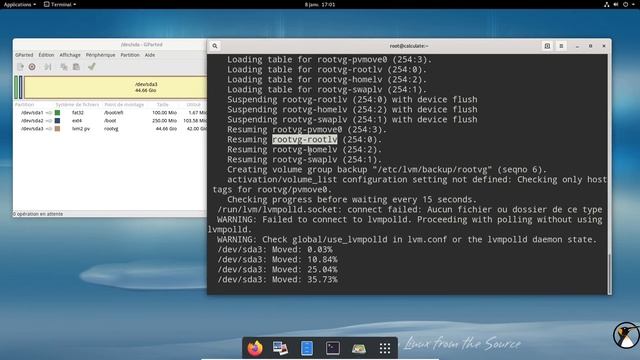Select the /dev/sda2 partition row
The width and height of the screenshot is (640, 360).
pos(110,121)
